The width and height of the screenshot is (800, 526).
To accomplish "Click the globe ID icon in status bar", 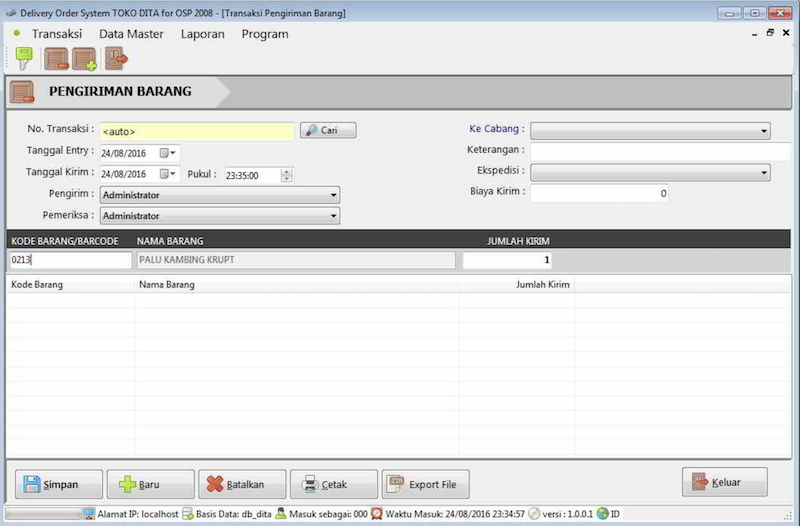I will point(602,514).
